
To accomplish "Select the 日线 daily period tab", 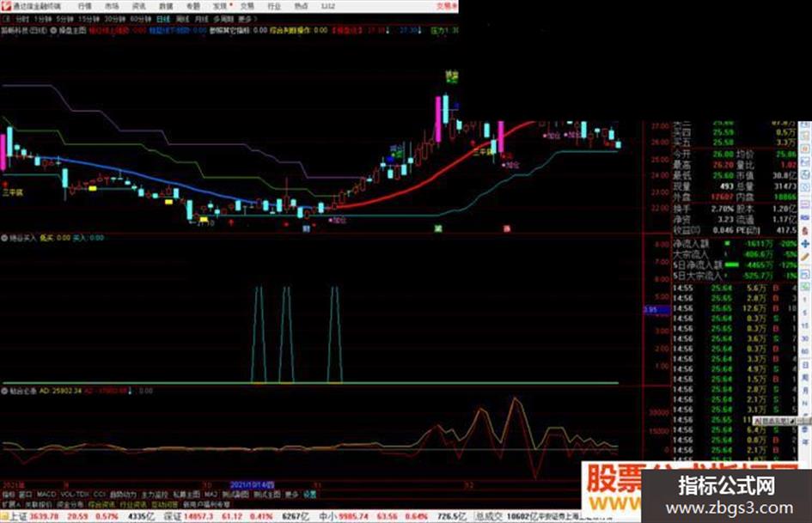I will click(x=163, y=19).
